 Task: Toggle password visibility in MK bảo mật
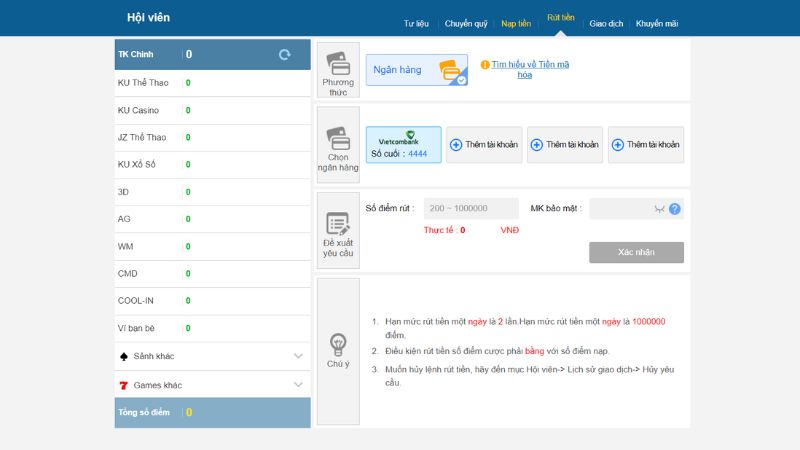pyautogui.click(x=658, y=209)
